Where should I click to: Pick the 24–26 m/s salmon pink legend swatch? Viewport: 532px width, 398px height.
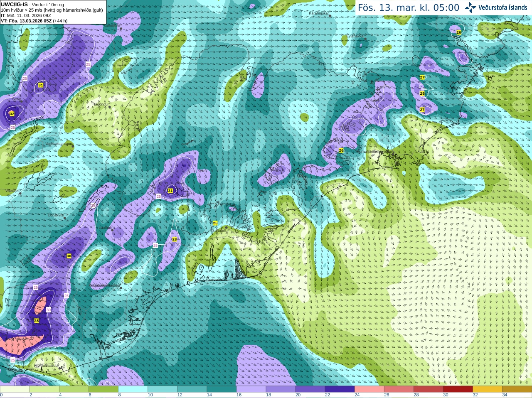[x=369, y=389]
